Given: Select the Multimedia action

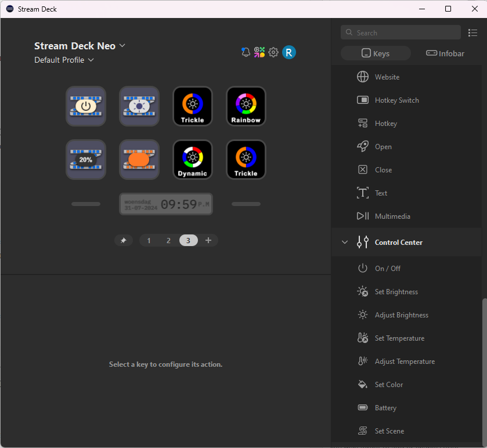Looking at the screenshot, I should pyautogui.click(x=406, y=216).
